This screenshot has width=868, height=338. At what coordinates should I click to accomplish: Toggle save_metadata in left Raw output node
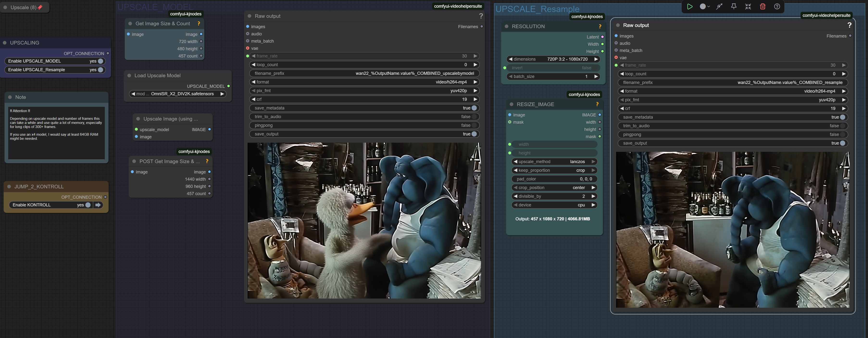click(x=474, y=108)
